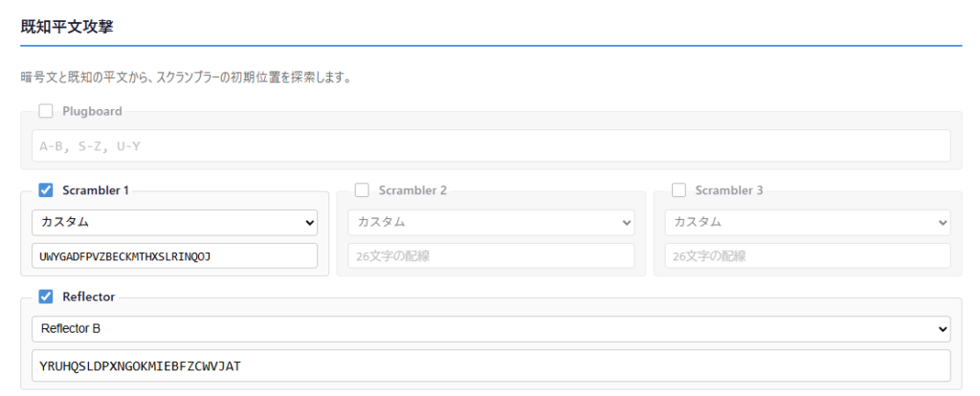Open the Scrambler 2 type dropdown

(491, 222)
